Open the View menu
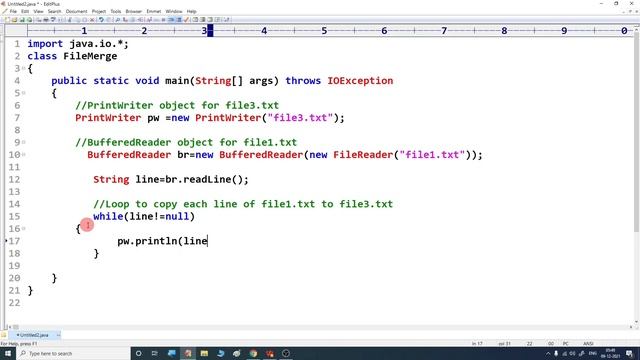Viewport: 640px width, 360px height. click(x=38, y=11)
